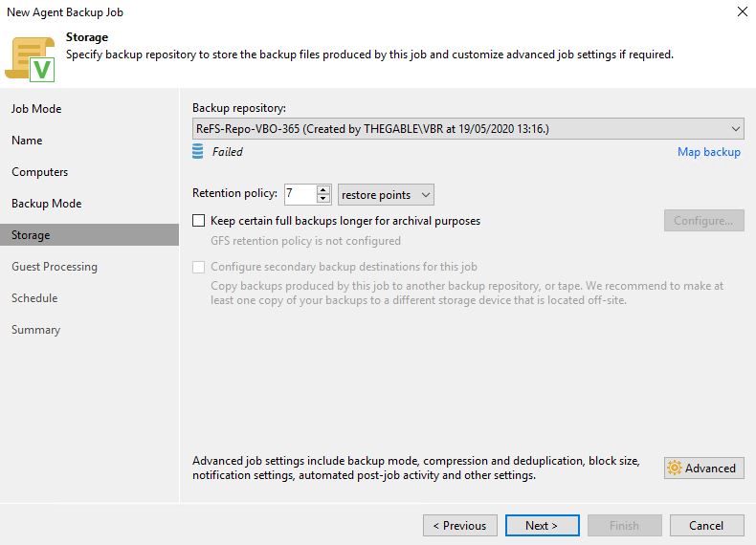Expand the restore points unit dropdown
756x545 pixels.
tap(386, 195)
